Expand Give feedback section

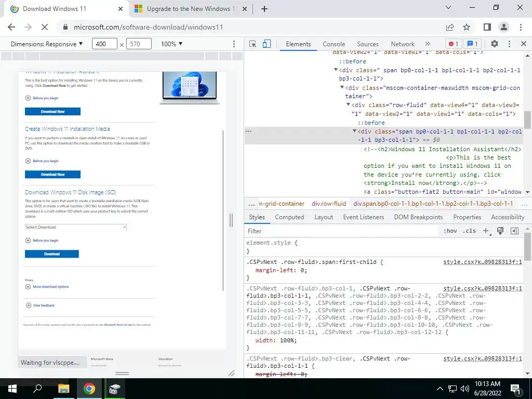pos(40,305)
